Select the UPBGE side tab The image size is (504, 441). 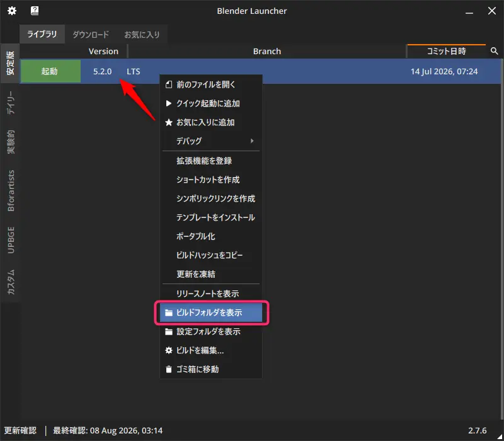coord(10,240)
